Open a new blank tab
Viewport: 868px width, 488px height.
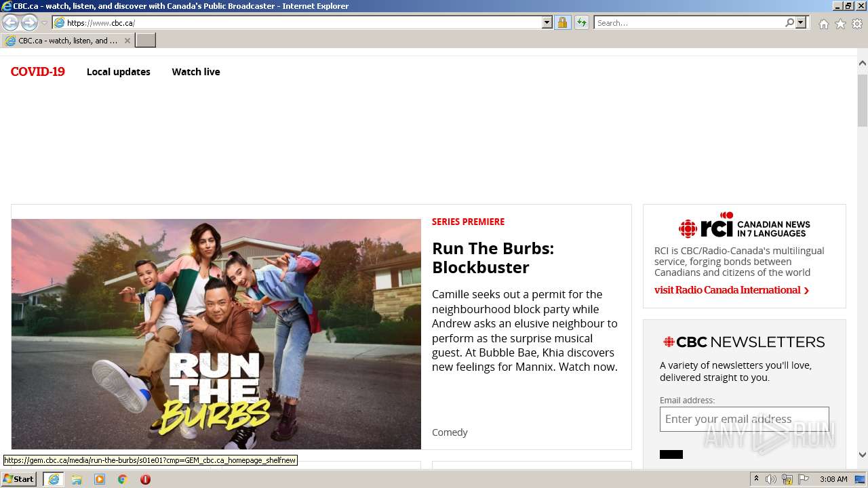[x=146, y=41]
